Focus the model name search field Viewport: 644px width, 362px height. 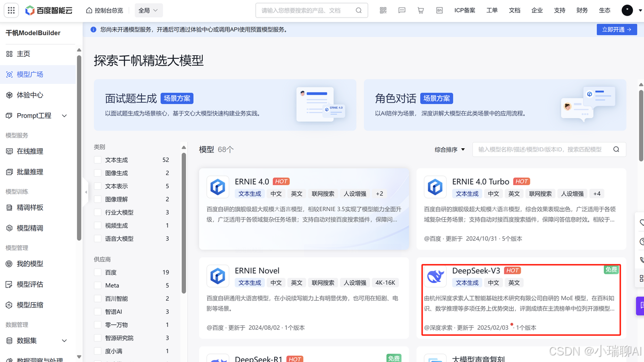tap(549, 149)
